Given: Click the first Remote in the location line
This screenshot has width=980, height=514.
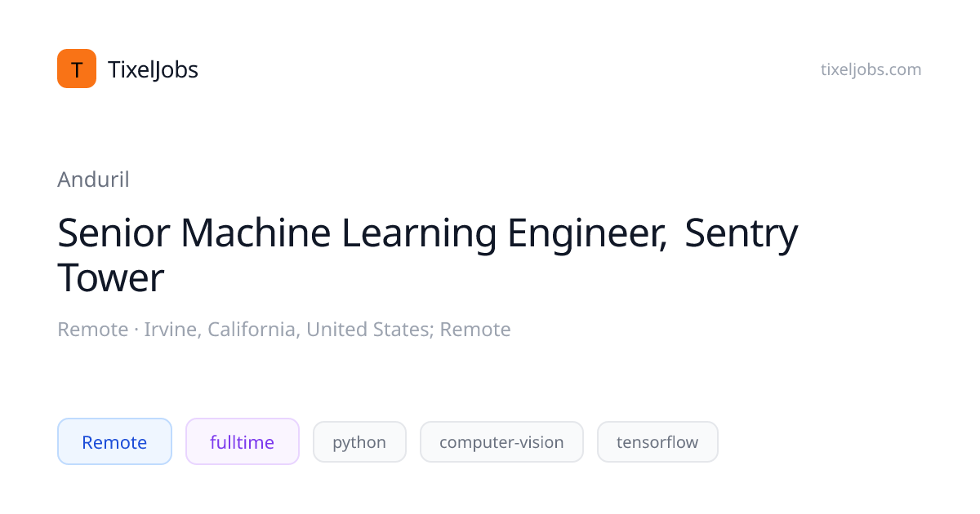Looking at the screenshot, I should pos(92,330).
